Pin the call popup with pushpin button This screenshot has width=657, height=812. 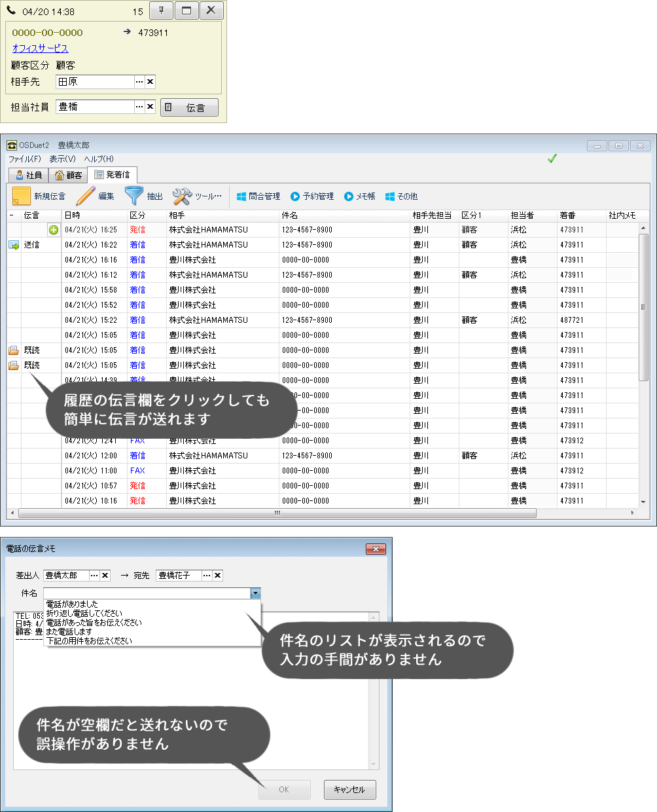pos(161,10)
